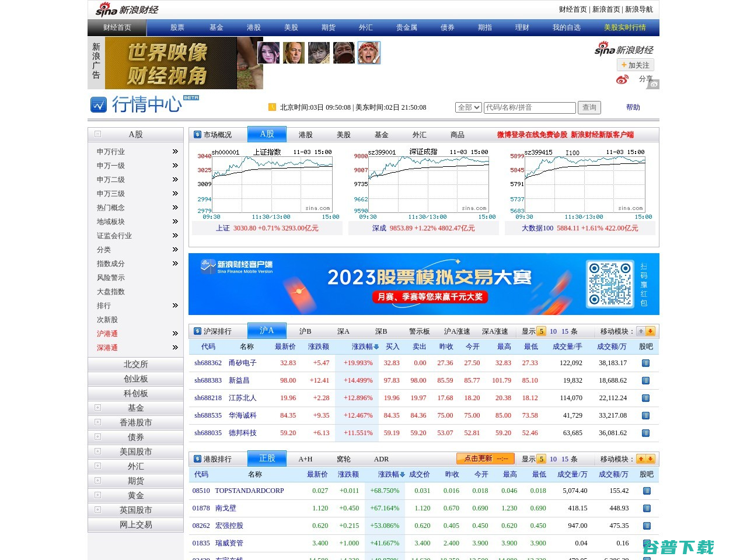Open the 科创板 sidebar section
This screenshot has height=560, width=747.
pyautogui.click(x=135, y=393)
